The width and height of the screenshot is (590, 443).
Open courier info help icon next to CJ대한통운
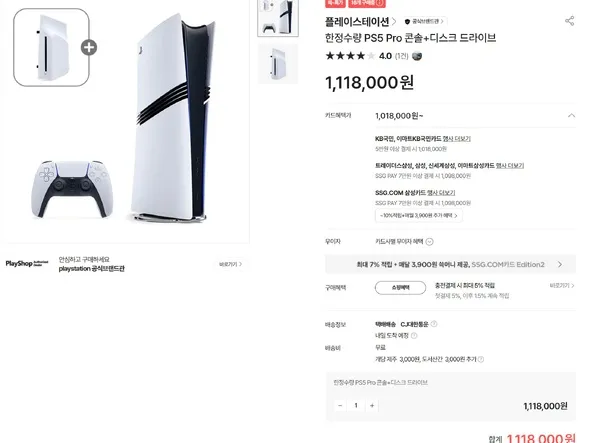434,324
